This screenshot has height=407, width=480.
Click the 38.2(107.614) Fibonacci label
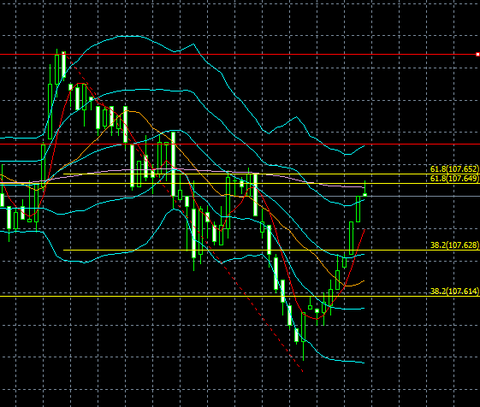[x=455, y=291]
